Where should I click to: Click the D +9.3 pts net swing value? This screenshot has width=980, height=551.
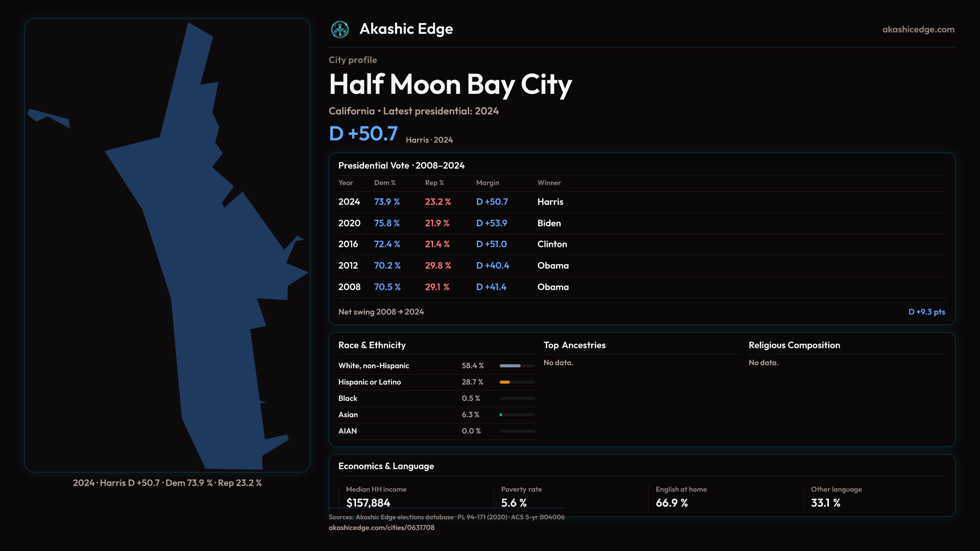926,312
